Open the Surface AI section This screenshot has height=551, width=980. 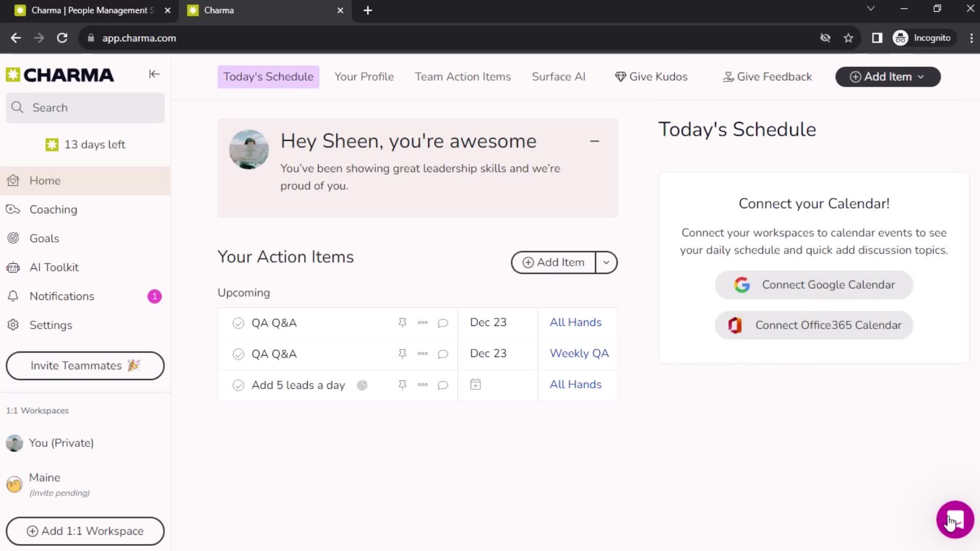tap(558, 76)
